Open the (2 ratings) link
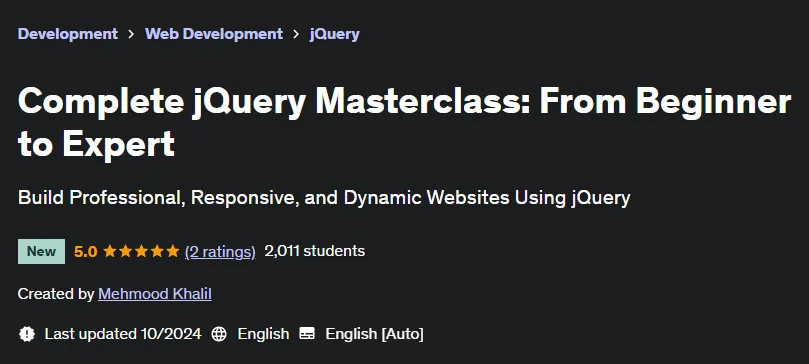The width and height of the screenshot is (809, 364). click(220, 252)
